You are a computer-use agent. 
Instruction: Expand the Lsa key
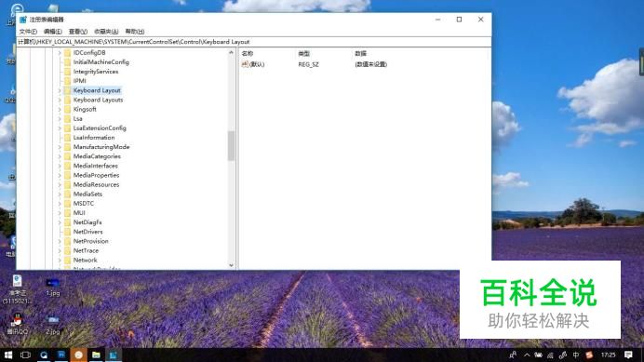pyautogui.click(x=60, y=119)
